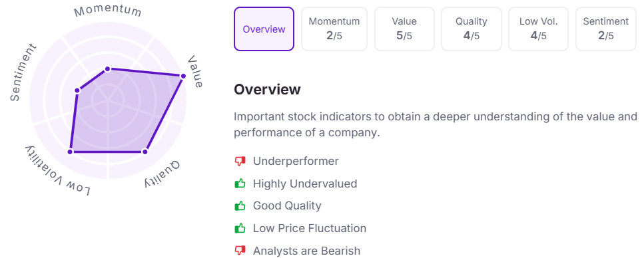
Task: Click the red thumbs-down icon beside Underperformer
Action: point(240,161)
